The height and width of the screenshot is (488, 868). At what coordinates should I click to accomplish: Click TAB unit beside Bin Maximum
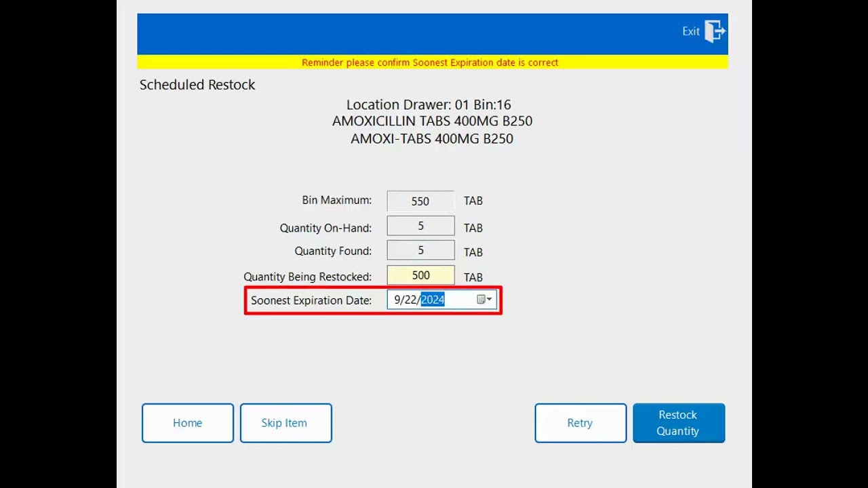pos(473,201)
